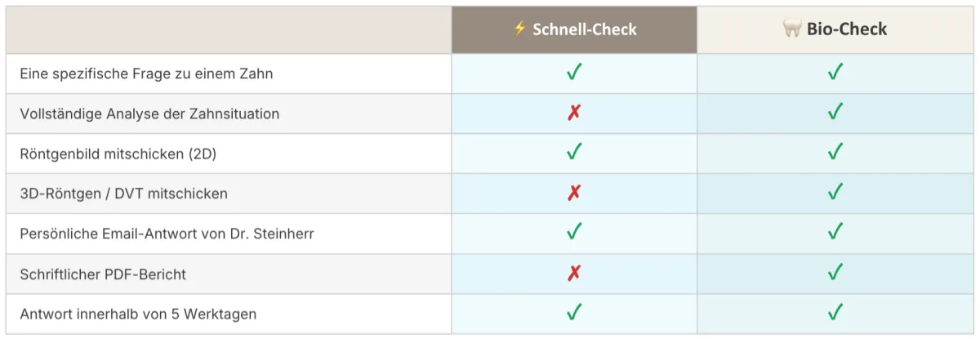Click the '3D-Röntgen / DVT mitschicken' label
The height and width of the screenshot is (339, 980).
point(123,194)
